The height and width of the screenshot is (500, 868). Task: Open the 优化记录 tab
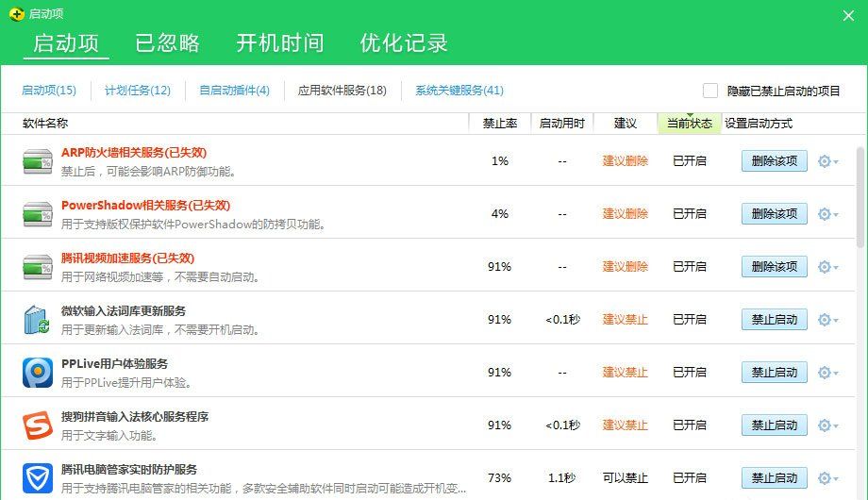(x=404, y=43)
